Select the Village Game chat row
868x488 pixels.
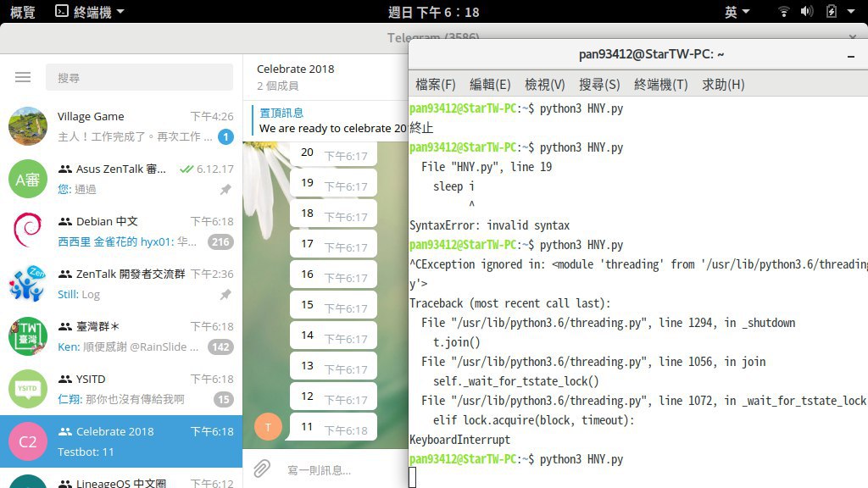point(121,126)
